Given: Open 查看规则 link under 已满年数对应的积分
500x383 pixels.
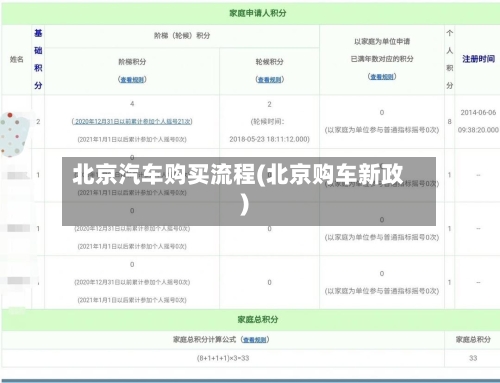Looking at the screenshot, I should pos(382,77).
